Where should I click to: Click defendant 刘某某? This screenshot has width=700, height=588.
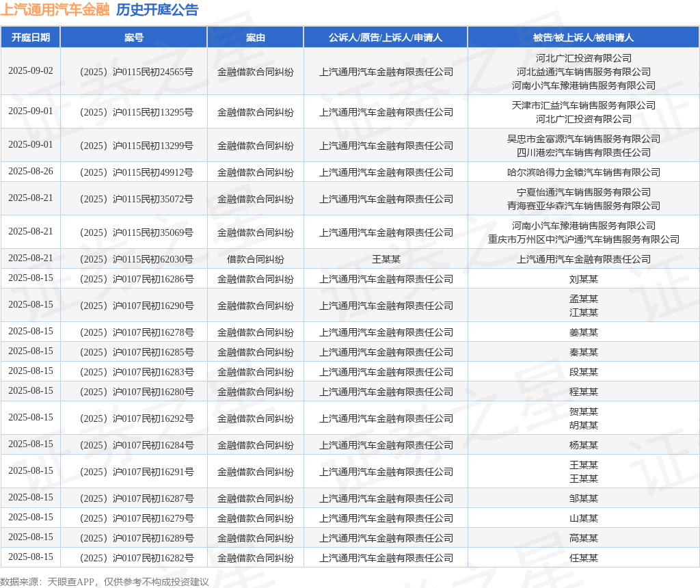(584, 279)
